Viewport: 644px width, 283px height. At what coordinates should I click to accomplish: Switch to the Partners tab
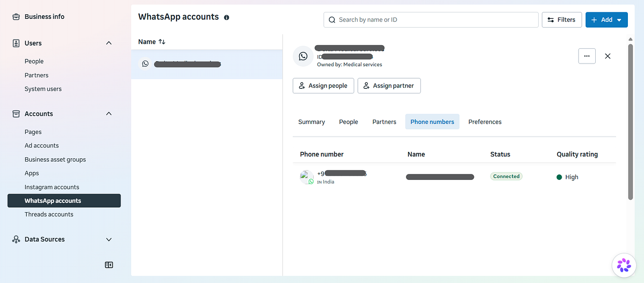[384, 122]
